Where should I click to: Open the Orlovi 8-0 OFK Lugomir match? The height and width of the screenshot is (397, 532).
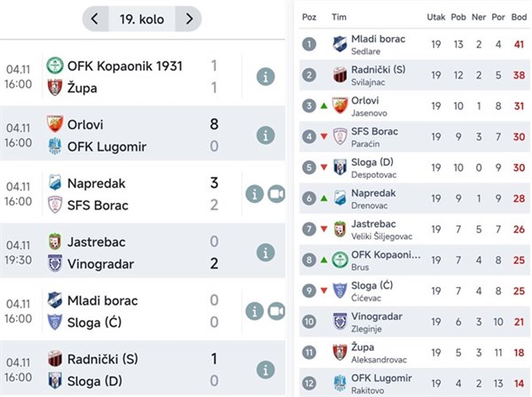point(133,135)
